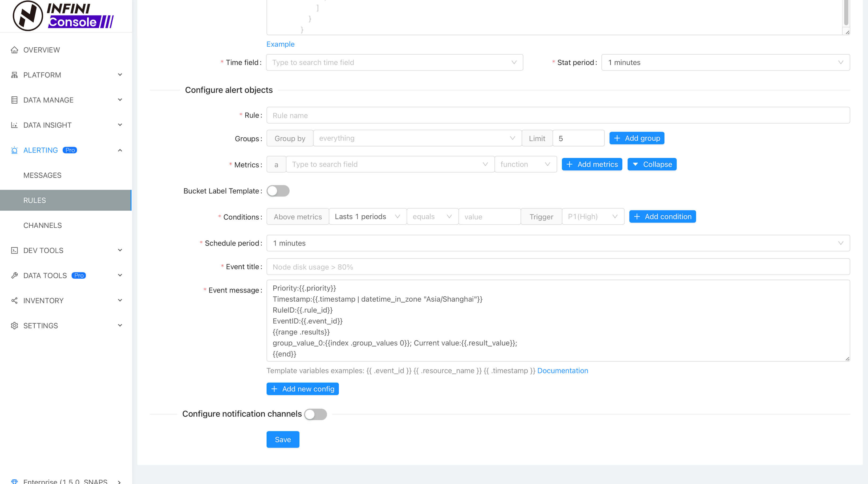Click the triangle icon on Collapse button
Screen dimensions: 868x484
[635, 164]
